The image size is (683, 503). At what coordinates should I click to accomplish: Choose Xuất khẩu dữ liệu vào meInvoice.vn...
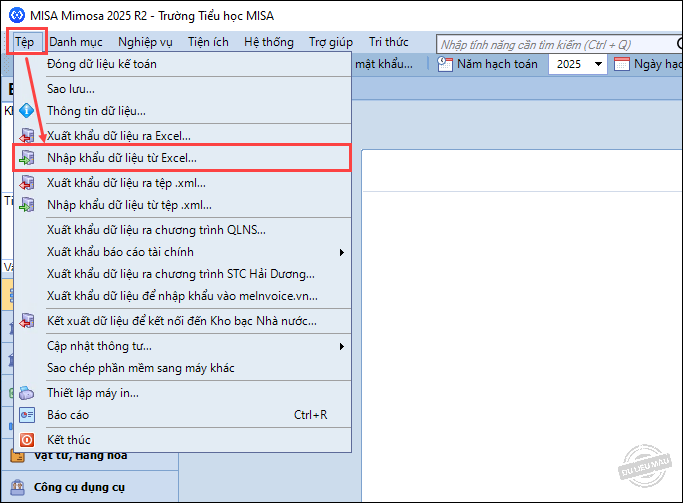[182, 296]
